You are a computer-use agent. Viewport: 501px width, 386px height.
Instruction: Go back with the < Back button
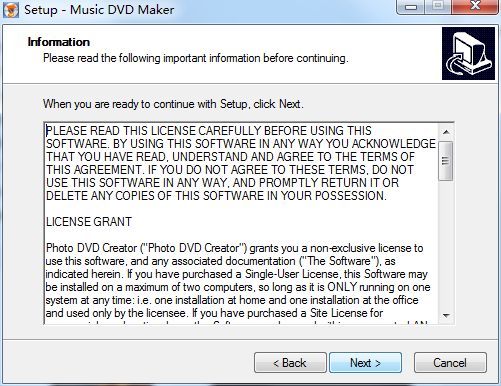coord(290,363)
